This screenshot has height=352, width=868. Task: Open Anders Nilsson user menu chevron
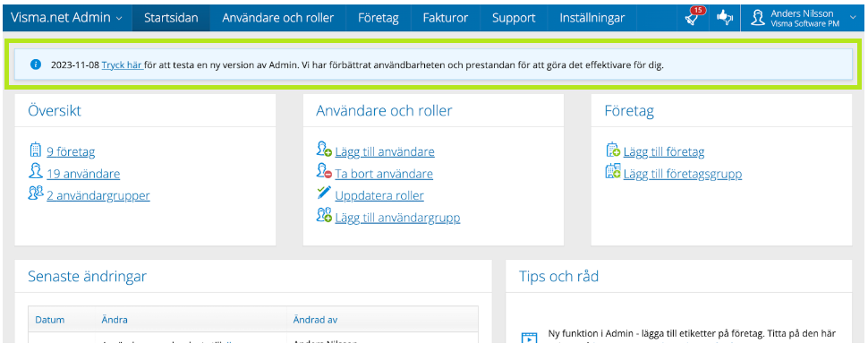853,18
